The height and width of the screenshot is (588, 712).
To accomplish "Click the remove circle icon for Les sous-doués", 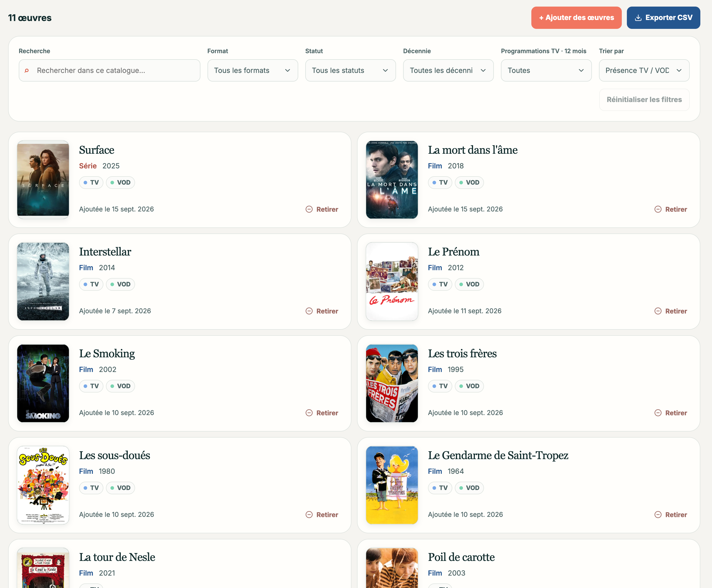I will (309, 515).
